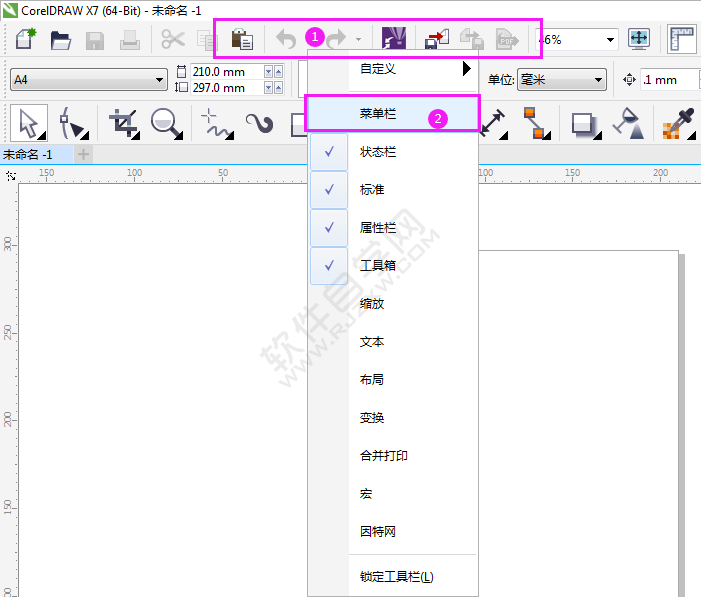Select the Freehand tool
701x597 pixels.
[217, 123]
